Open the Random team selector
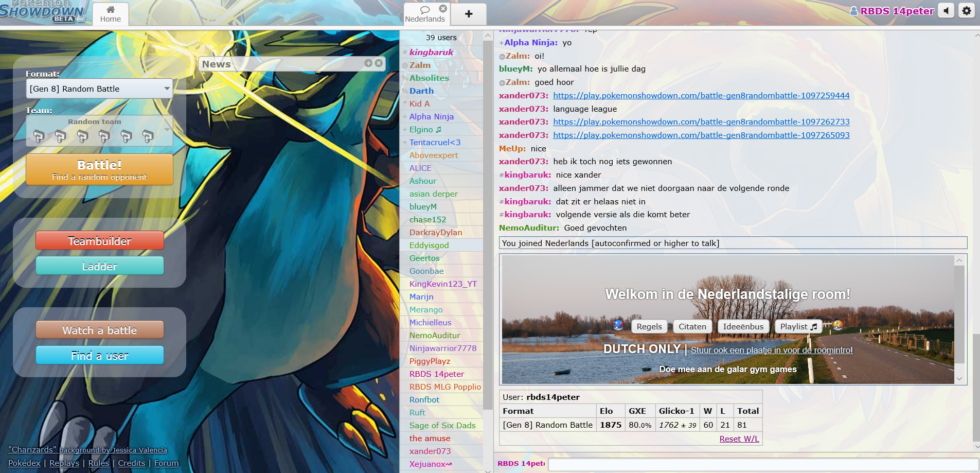 coord(99,131)
